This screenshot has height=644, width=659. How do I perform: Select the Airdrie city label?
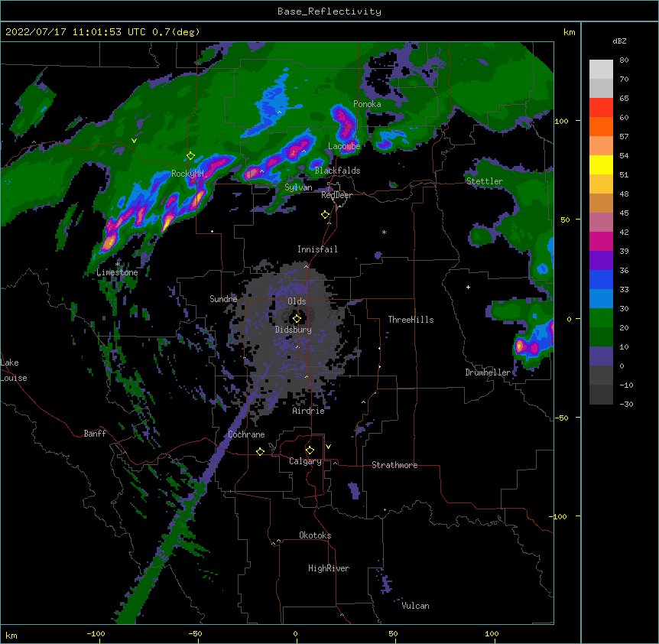(308, 411)
